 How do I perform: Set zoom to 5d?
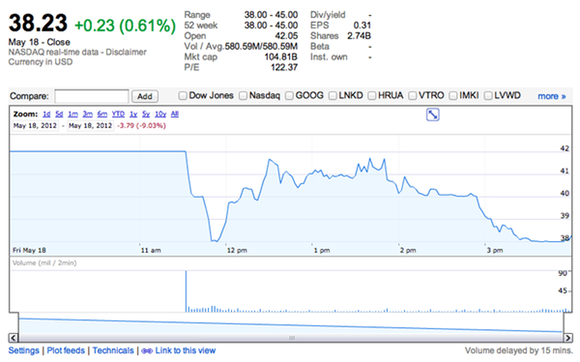(x=59, y=114)
